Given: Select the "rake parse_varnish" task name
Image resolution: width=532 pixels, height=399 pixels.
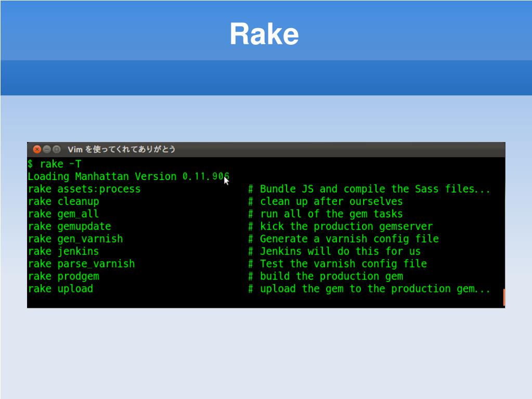Looking at the screenshot, I should (x=82, y=264).
